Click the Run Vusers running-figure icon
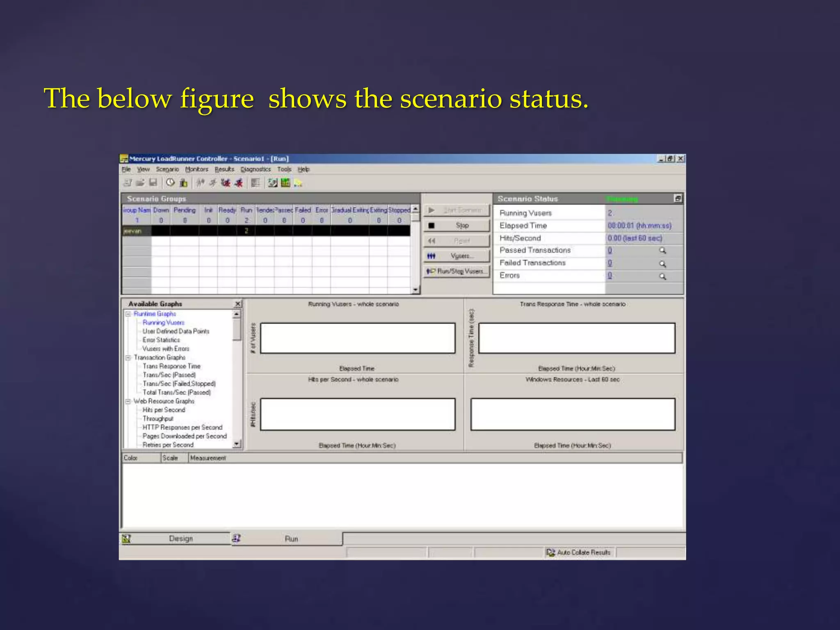 pyautogui.click(x=212, y=183)
